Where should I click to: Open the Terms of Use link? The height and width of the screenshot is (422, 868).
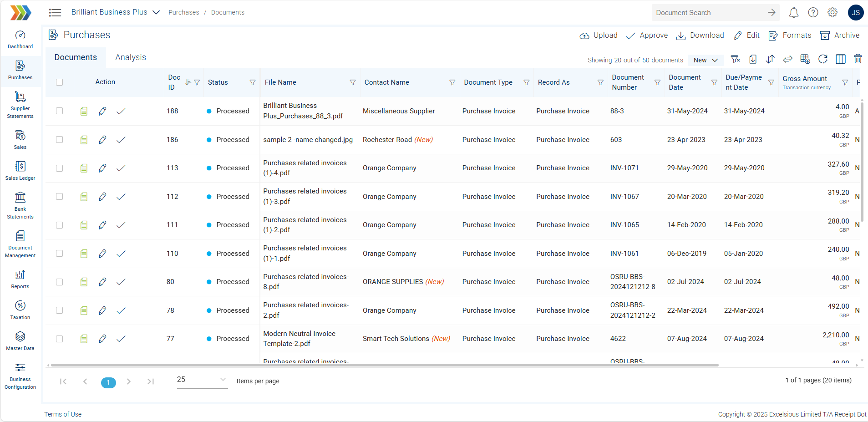tap(62, 414)
